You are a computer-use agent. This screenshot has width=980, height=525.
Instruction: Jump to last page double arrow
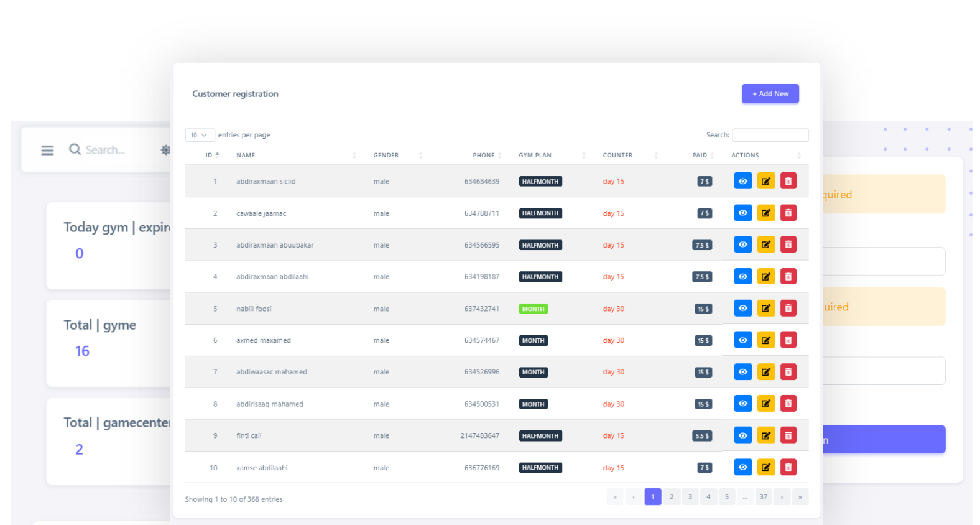pos(800,497)
